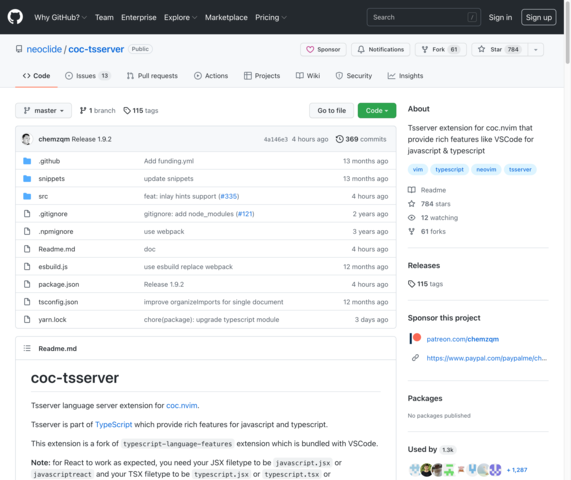Click the Notifications bell button
Viewport: 571px width, 480px height.
tap(381, 50)
